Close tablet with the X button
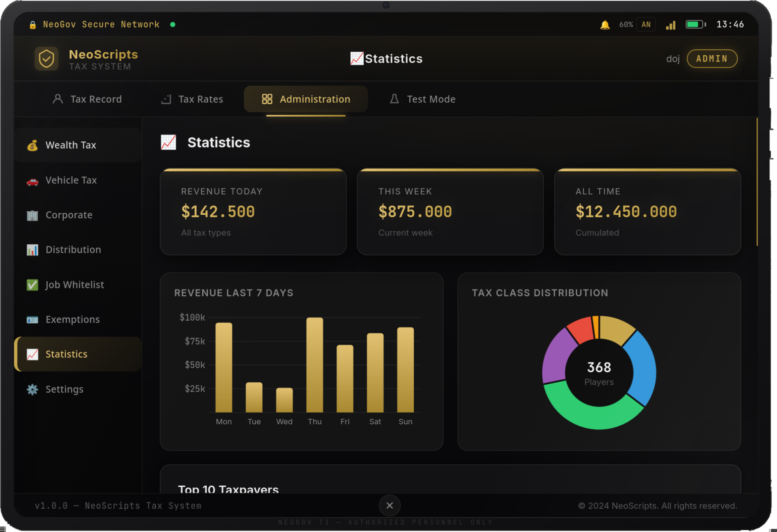Image resolution: width=777 pixels, height=532 pixels. point(390,506)
